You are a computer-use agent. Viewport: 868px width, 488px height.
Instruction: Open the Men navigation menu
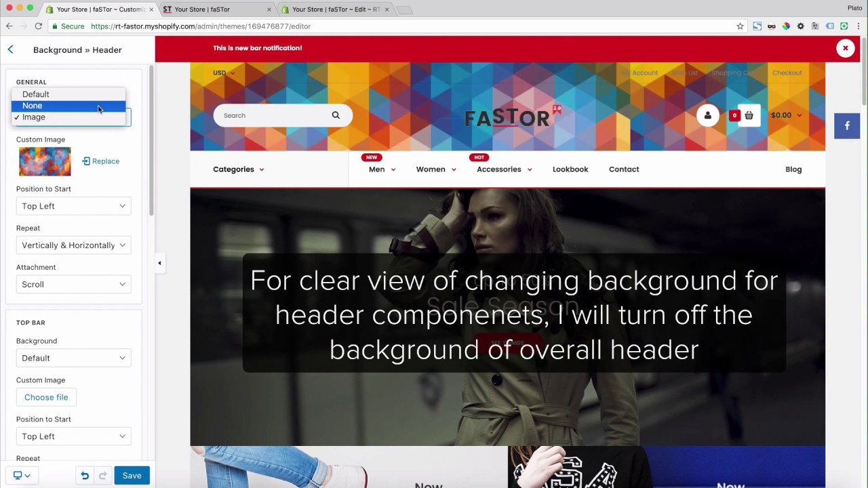pyautogui.click(x=382, y=169)
